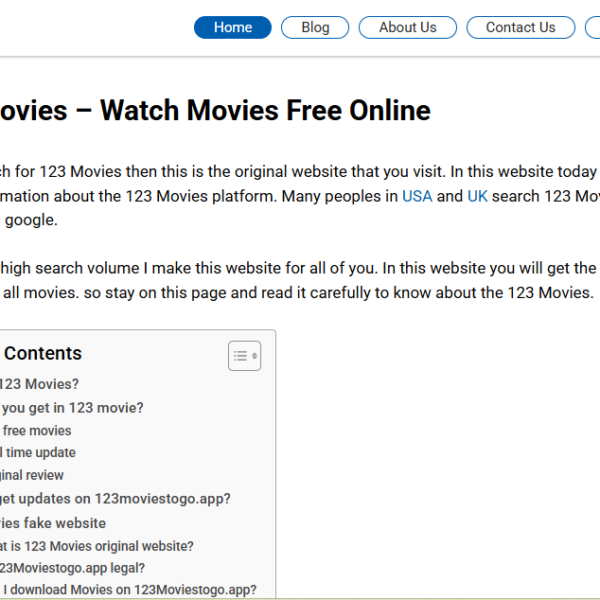Open the '23Moviestogo.app legal?' contents entry
The width and height of the screenshot is (600, 600).
coord(72,568)
